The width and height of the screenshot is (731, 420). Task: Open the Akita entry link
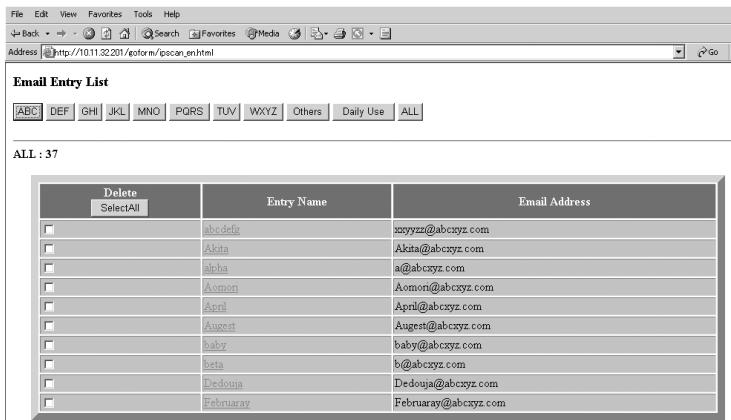216,248
